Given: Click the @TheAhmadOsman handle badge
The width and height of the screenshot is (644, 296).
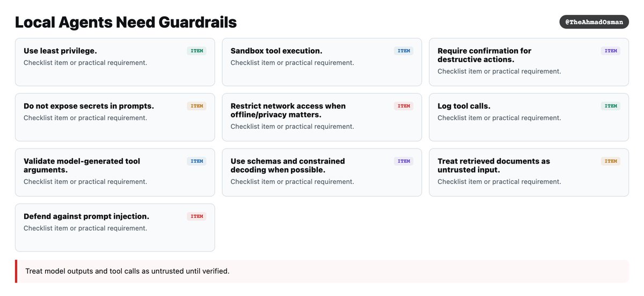Looking at the screenshot, I should 594,22.
